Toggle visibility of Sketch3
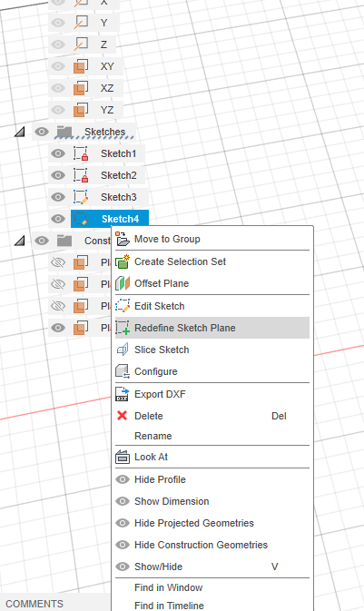The height and width of the screenshot is (611, 364). (x=58, y=197)
